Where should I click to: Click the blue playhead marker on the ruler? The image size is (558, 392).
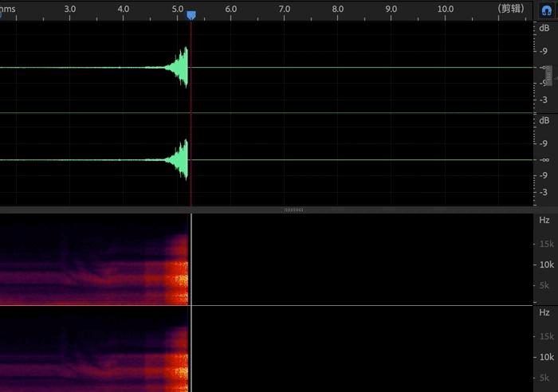coord(191,14)
